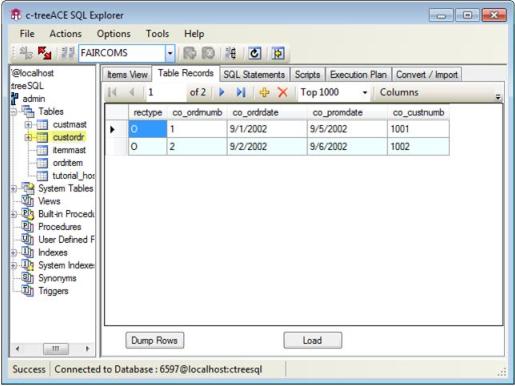Click the Triggers node icon

[x=28, y=291]
